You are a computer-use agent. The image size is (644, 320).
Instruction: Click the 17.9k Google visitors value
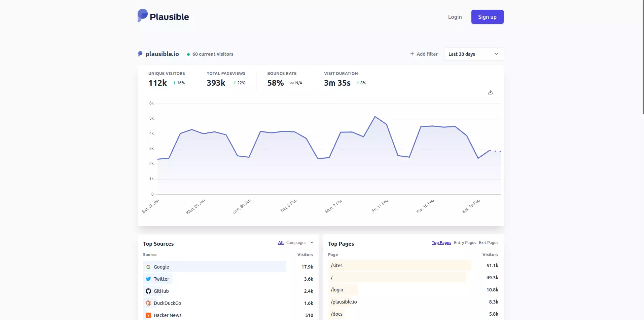point(307,267)
